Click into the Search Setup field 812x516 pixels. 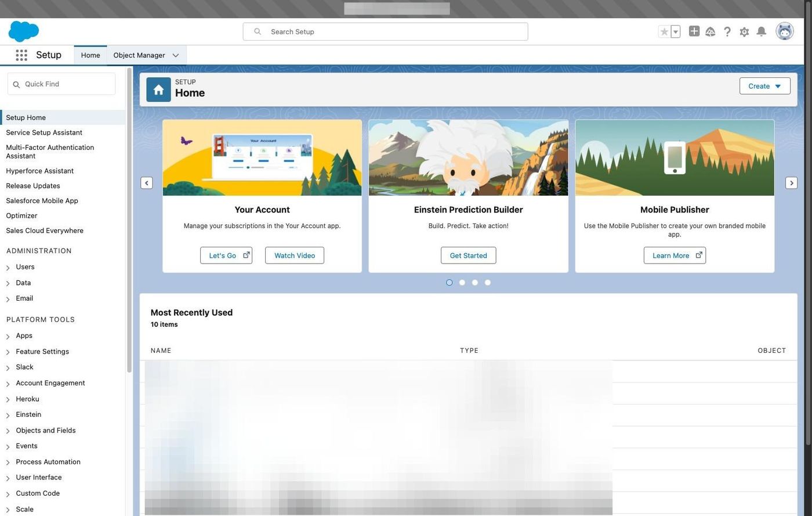[x=385, y=31]
